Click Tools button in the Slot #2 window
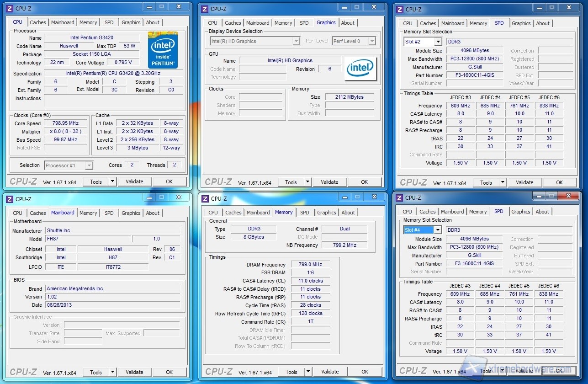The width and height of the screenshot is (588, 384). point(486,182)
